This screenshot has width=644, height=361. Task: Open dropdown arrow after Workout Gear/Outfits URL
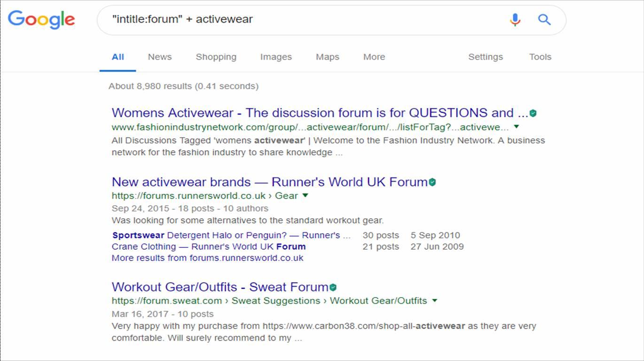(434, 300)
